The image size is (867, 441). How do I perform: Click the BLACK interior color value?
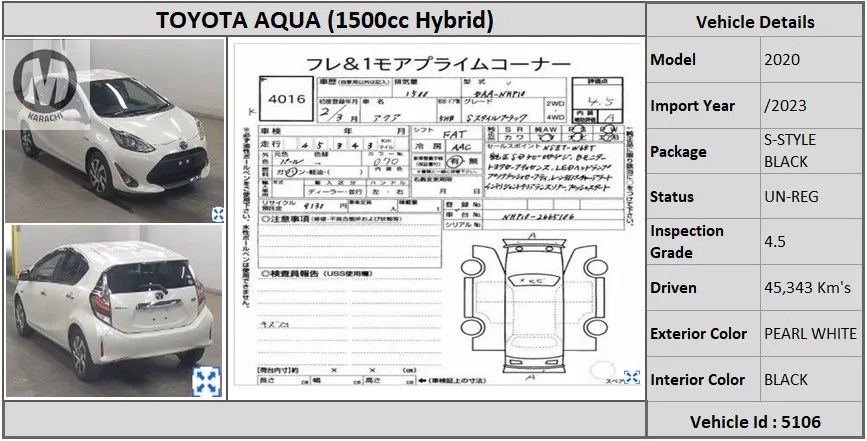click(x=786, y=380)
